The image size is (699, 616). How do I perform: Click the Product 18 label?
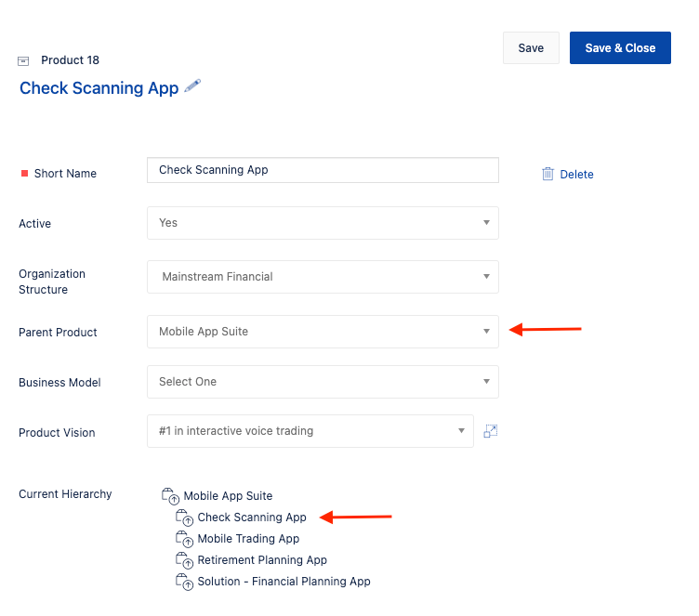pos(70,60)
